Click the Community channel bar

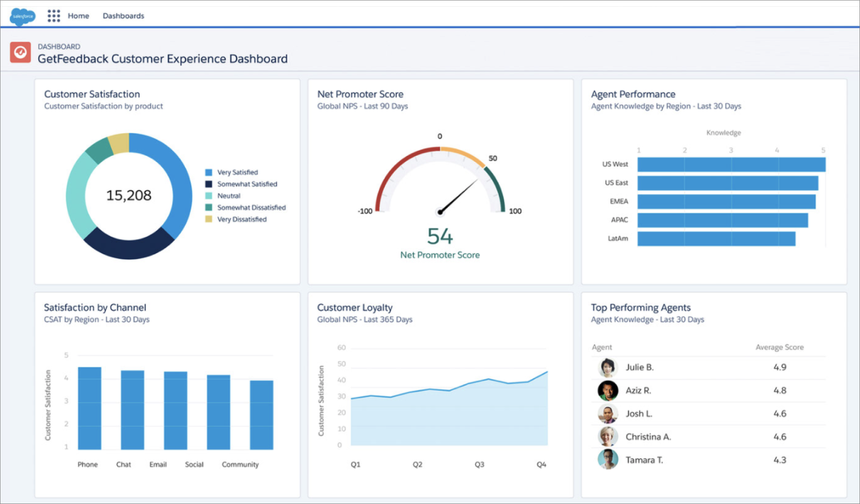tap(261, 415)
